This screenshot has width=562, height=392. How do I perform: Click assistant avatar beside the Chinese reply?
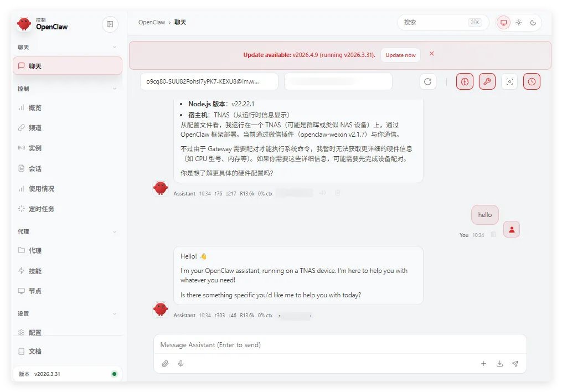pos(161,187)
